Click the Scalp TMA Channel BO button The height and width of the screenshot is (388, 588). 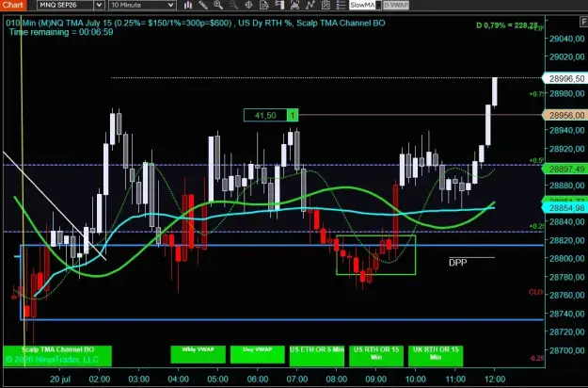pyautogui.click(x=57, y=356)
